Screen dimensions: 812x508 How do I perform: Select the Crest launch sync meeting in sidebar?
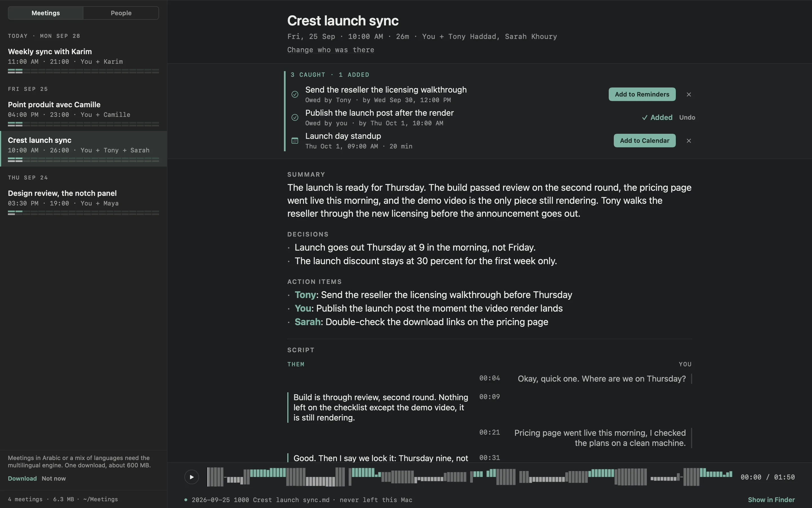83,149
